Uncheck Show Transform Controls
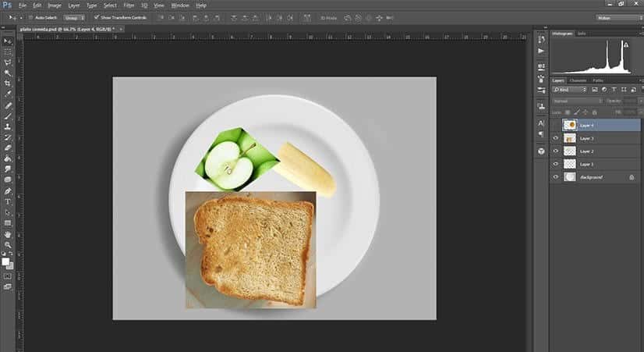 96,16
